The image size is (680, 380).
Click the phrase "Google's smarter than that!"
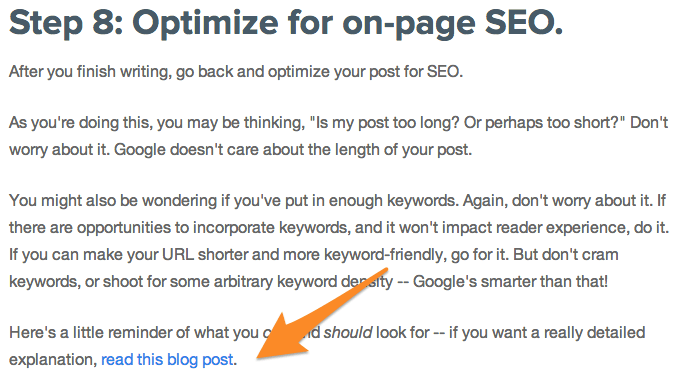[x=510, y=282]
